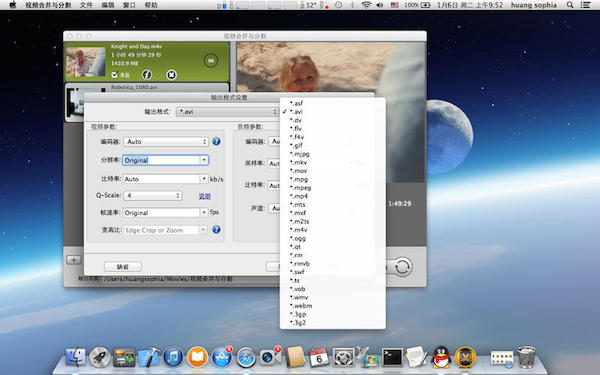This screenshot has width=600, height=375.
Task: Expand the resolution Original combo box arrow
Action: coord(204,160)
